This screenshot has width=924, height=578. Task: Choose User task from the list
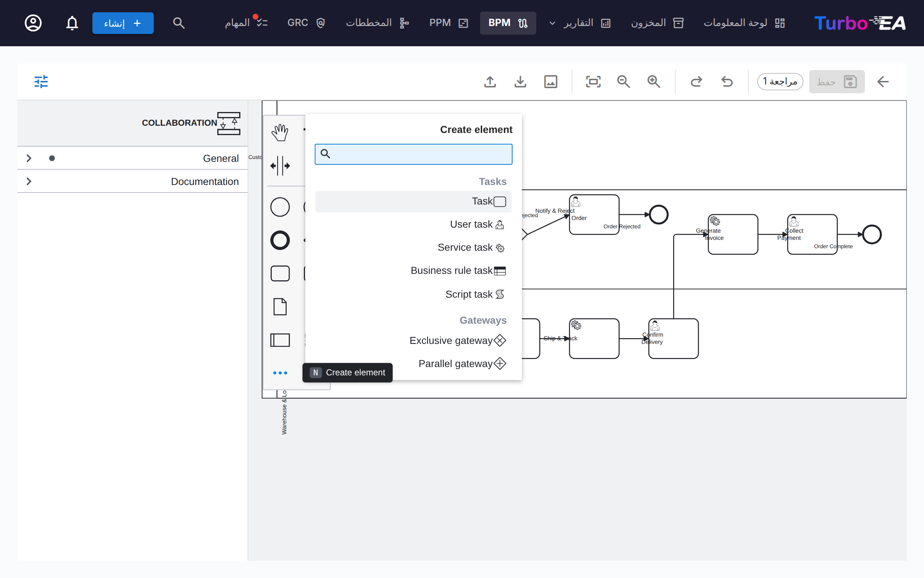tap(413, 224)
